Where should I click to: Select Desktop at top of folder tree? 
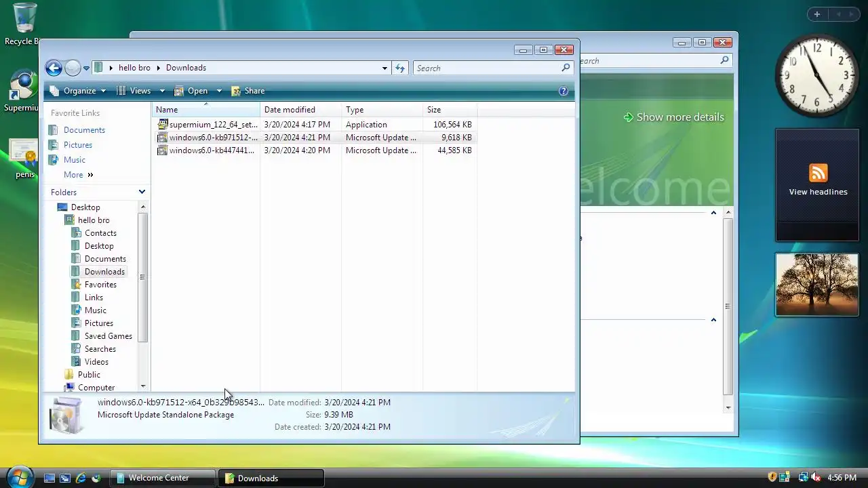pyautogui.click(x=85, y=207)
